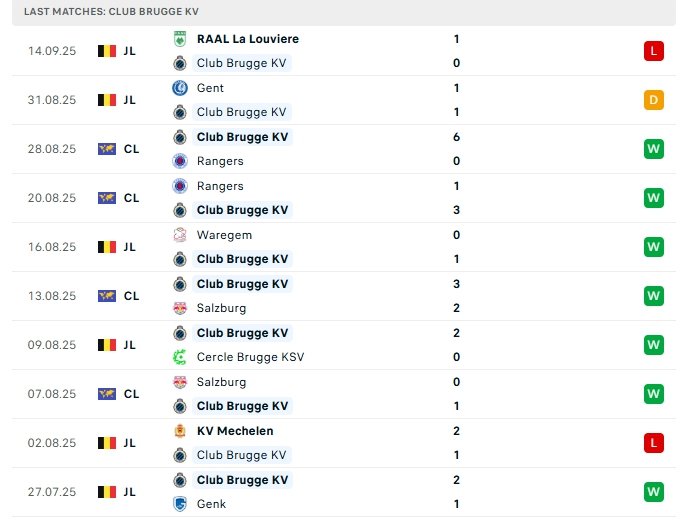The image size is (686, 520).
Task: Click the KV Mechelen club crest
Action: (180, 431)
